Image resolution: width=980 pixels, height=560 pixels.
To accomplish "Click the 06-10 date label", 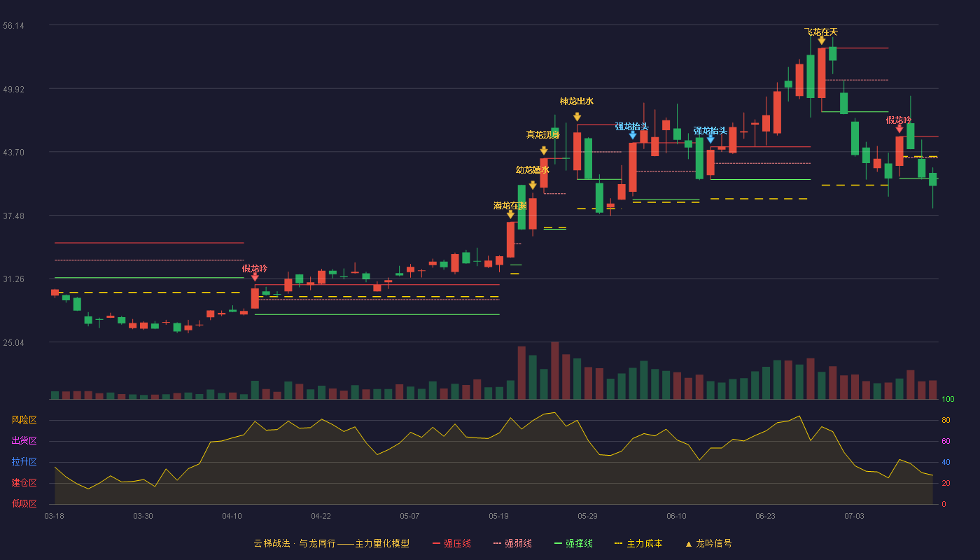I will [676, 516].
